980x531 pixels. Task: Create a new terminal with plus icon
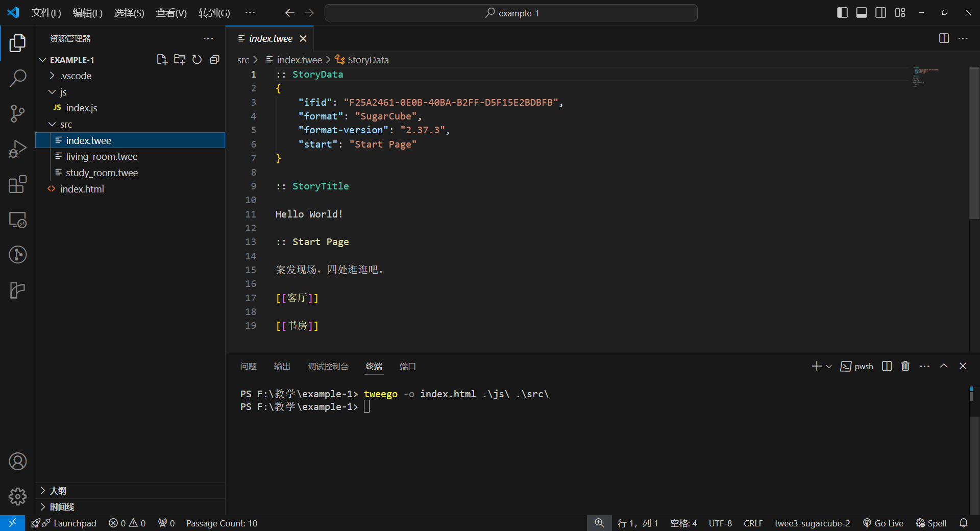[x=816, y=366]
